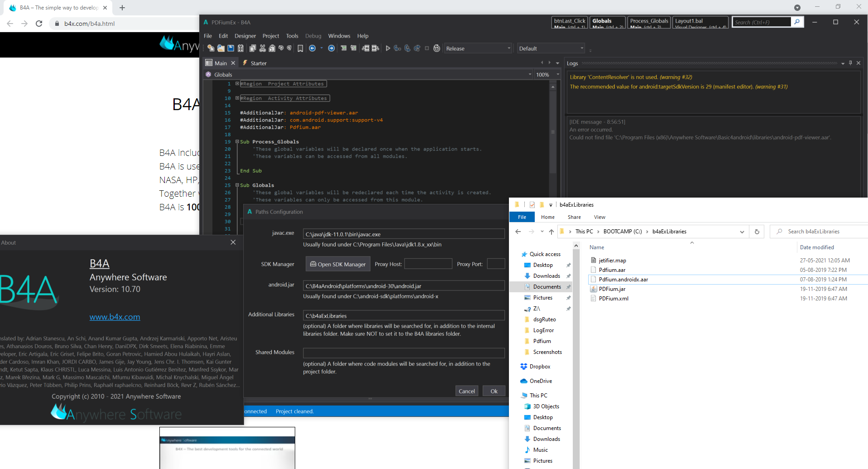Open the www.b4x.com link in About
Screen dimensions: 868x469
[115, 317]
